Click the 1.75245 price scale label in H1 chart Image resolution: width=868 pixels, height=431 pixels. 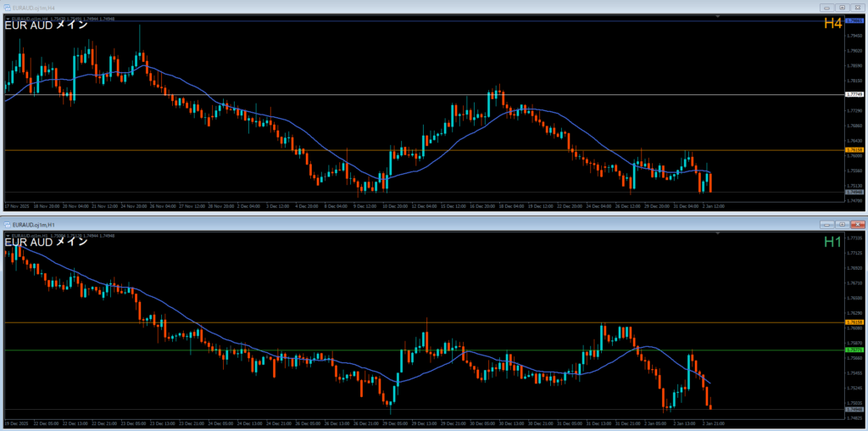855,388
